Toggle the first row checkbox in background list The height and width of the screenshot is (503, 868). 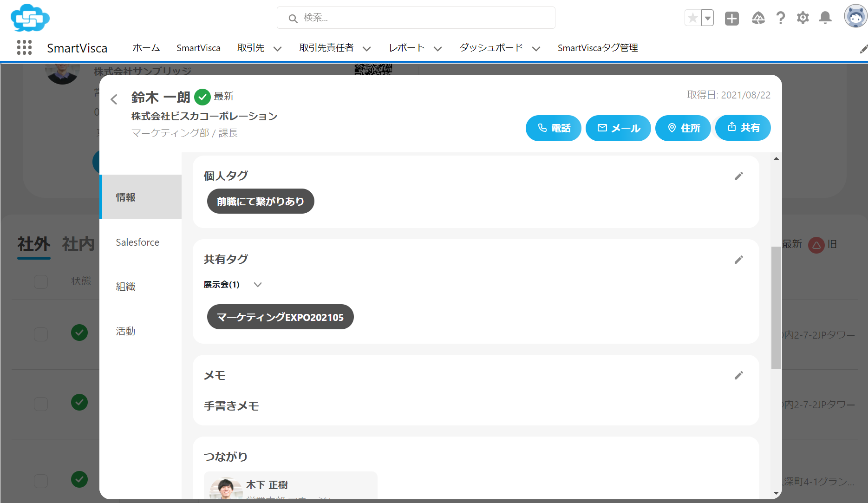[x=41, y=334]
